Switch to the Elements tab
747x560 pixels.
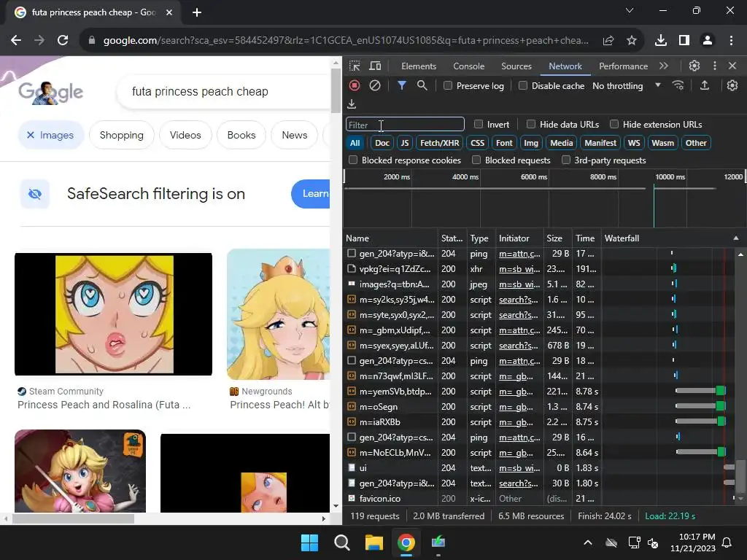point(419,66)
